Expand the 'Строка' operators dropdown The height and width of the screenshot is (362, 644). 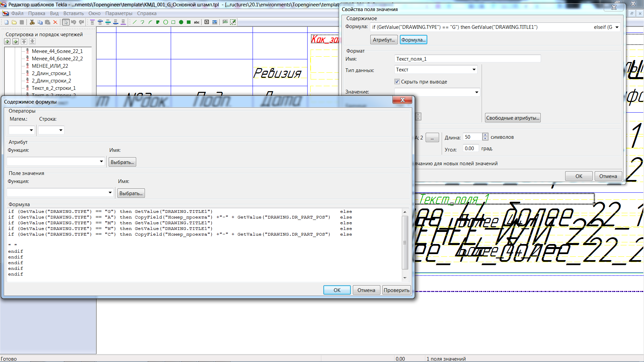click(61, 130)
